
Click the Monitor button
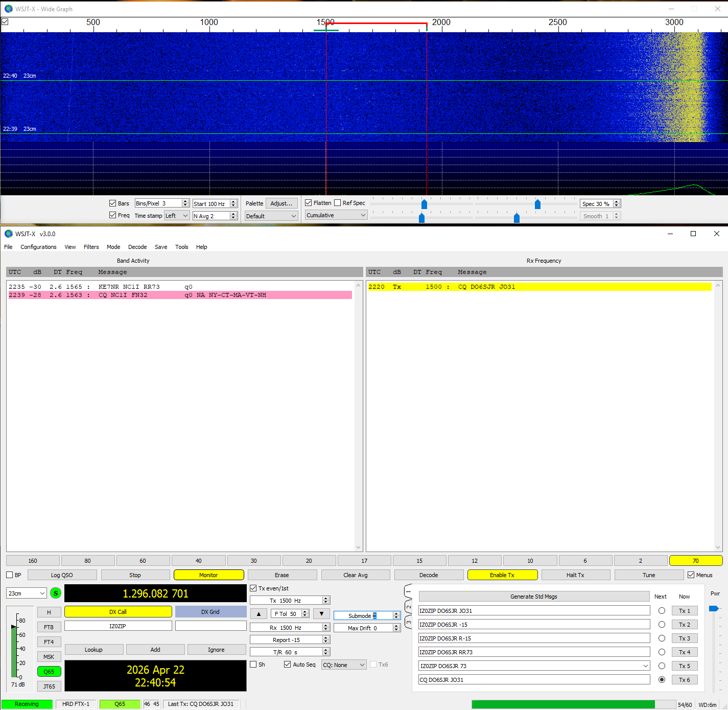[208, 575]
